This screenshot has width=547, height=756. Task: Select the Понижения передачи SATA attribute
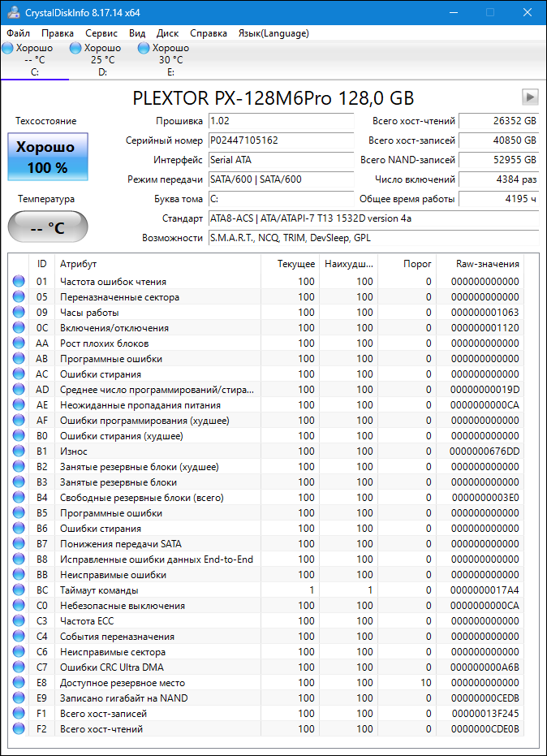[120, 544]
